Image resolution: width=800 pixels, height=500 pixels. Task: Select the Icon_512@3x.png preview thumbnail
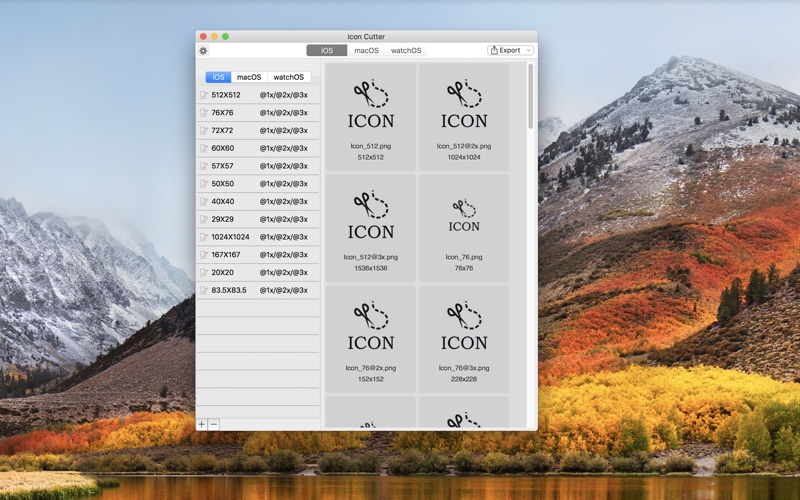click(x=370, y=228)
